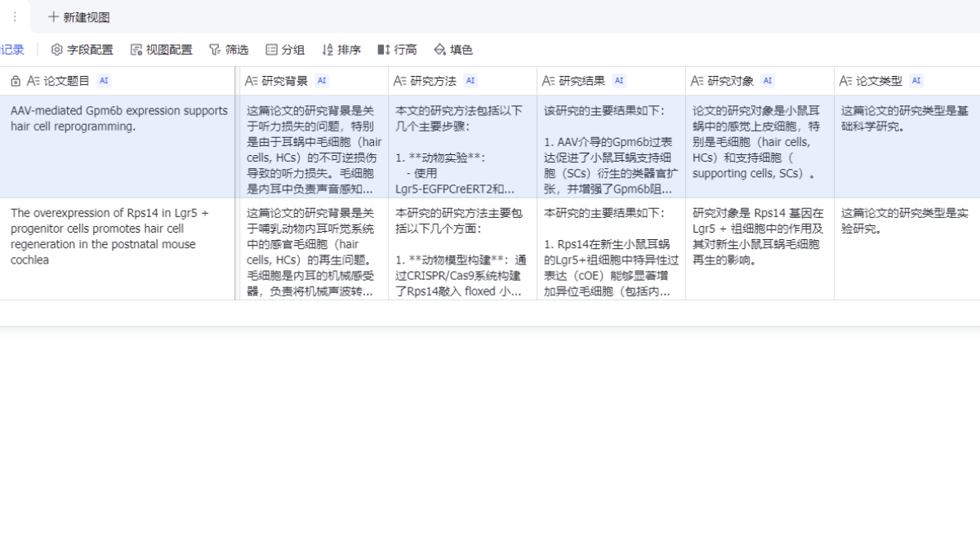Screen dimensions: 980x551
Task: Open the 视图配置 view configuration panel
Action: click(162, 49)
